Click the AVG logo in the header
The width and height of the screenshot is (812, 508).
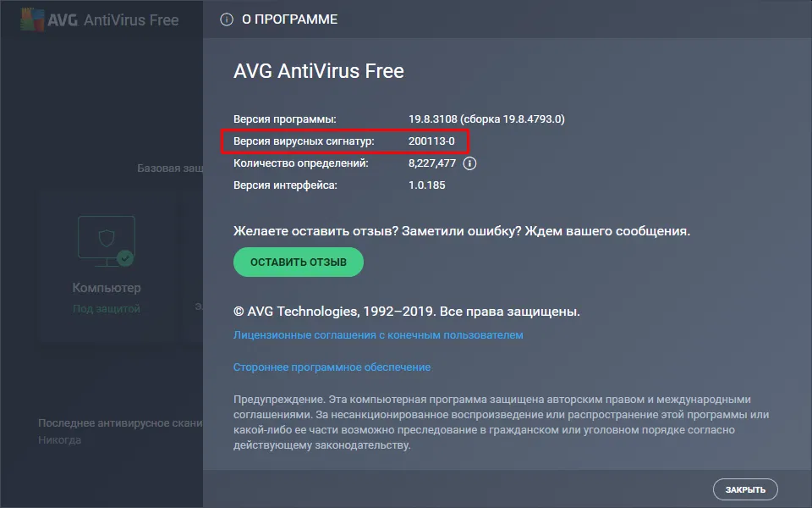[x=49, y=19]
